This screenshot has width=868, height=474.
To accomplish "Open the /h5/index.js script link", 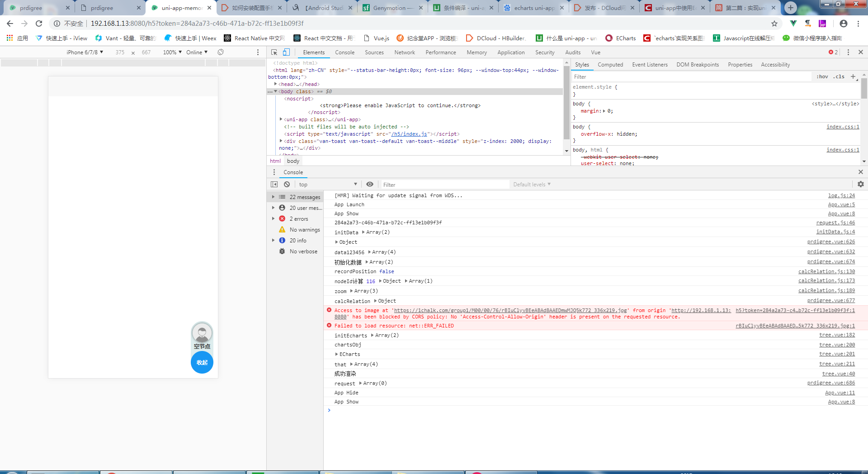I will (x=409, y=134).
